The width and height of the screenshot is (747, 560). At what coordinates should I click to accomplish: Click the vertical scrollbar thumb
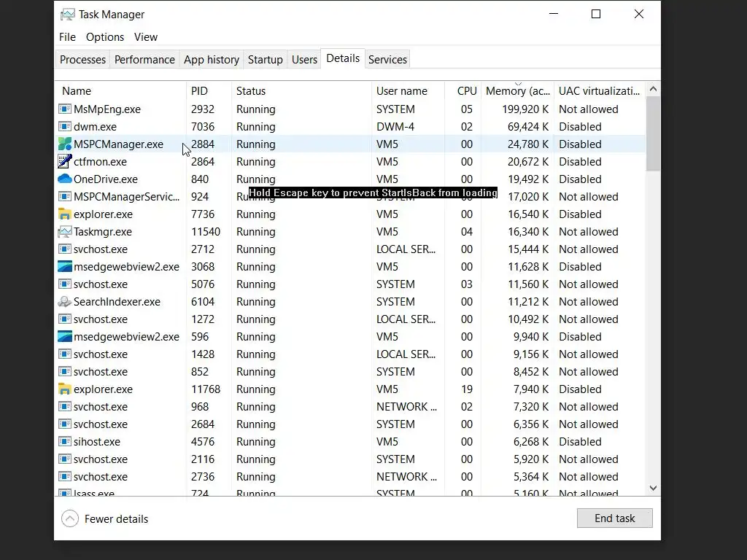(x=653, y=134)
